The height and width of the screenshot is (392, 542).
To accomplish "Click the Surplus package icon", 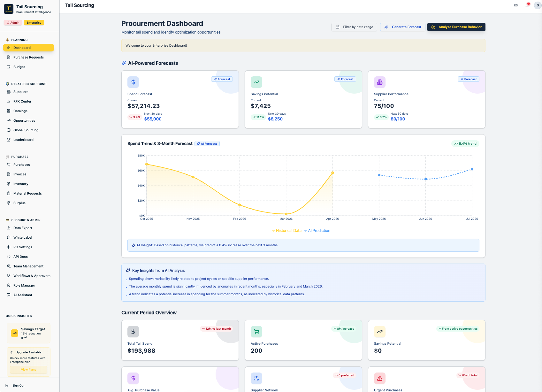I will coord(9,203).
